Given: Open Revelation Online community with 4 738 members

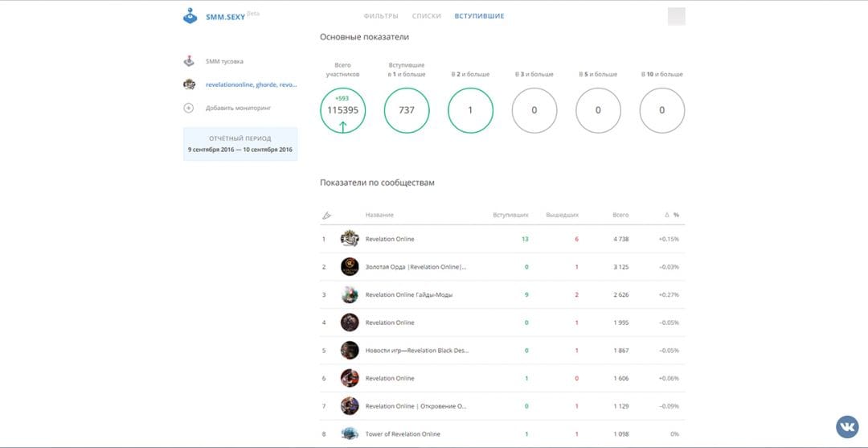Looking at the screenshot, I should [390, 239].
